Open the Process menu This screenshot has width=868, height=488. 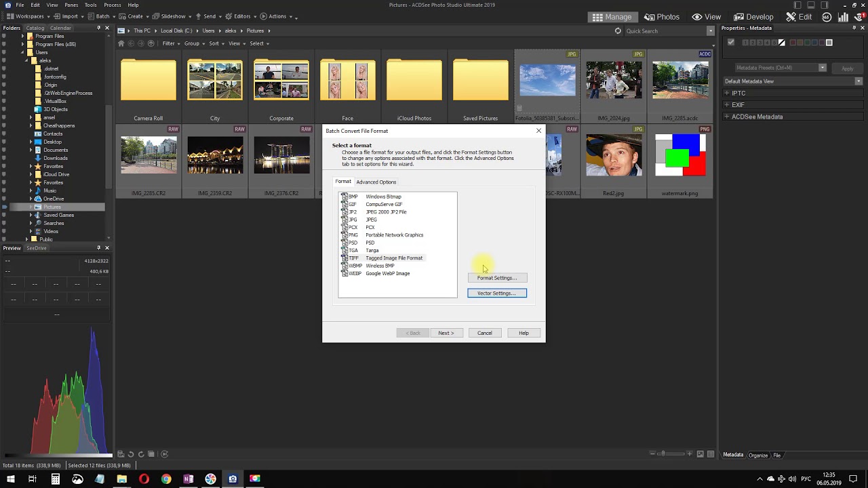(x=113, y=5)
